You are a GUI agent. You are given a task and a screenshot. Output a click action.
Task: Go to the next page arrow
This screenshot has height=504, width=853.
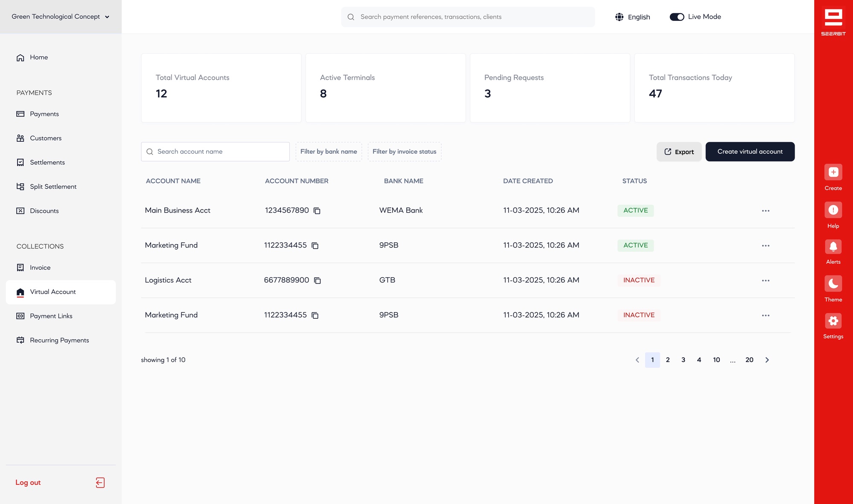[x=767, y=360]
